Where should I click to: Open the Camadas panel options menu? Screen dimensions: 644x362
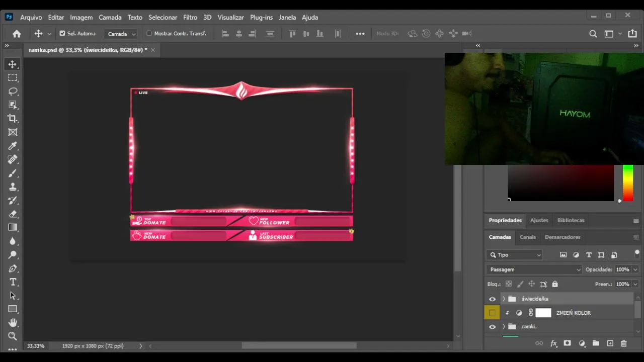[x=636, y=237]
